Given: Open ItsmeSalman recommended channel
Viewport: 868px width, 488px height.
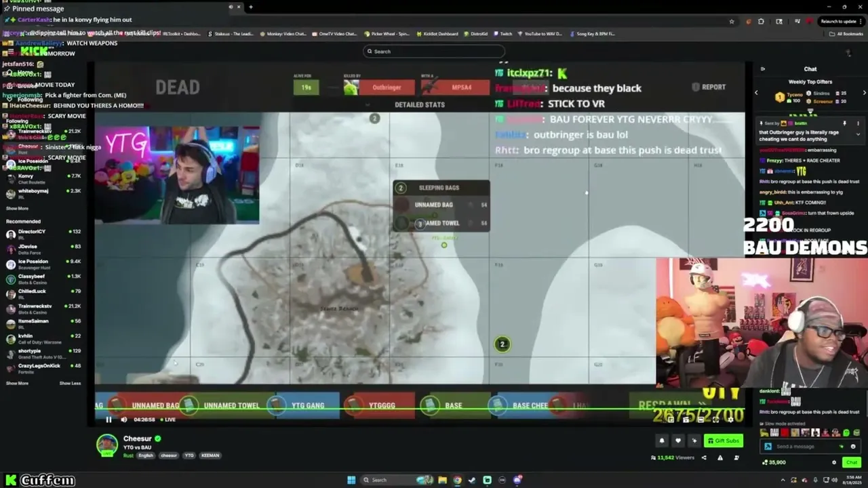Looking at the screenshot, I should coord(43,324).
